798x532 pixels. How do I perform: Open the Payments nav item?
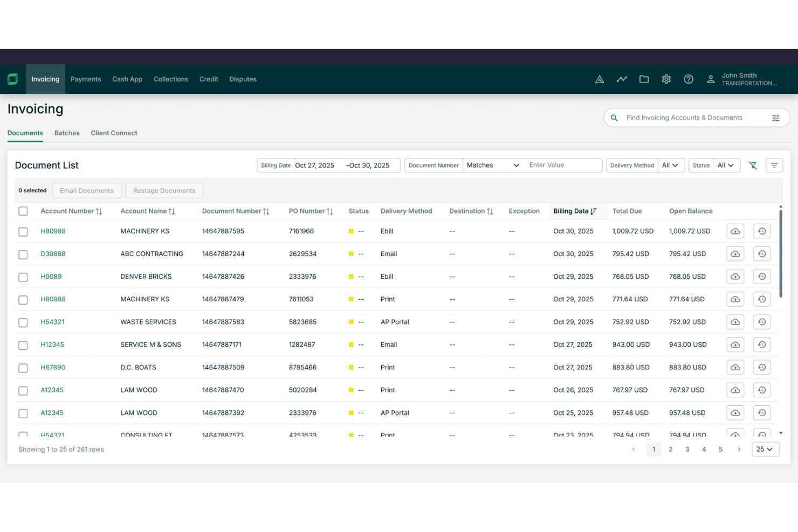point(86,79)
